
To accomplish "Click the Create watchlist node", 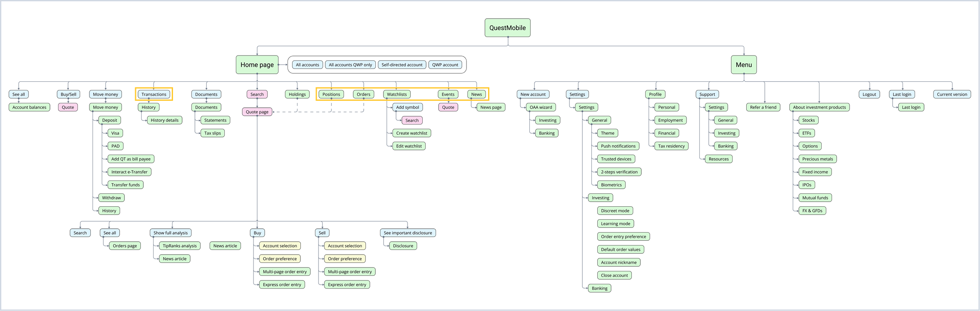I will pyautogui.click(x=411, y=133).
